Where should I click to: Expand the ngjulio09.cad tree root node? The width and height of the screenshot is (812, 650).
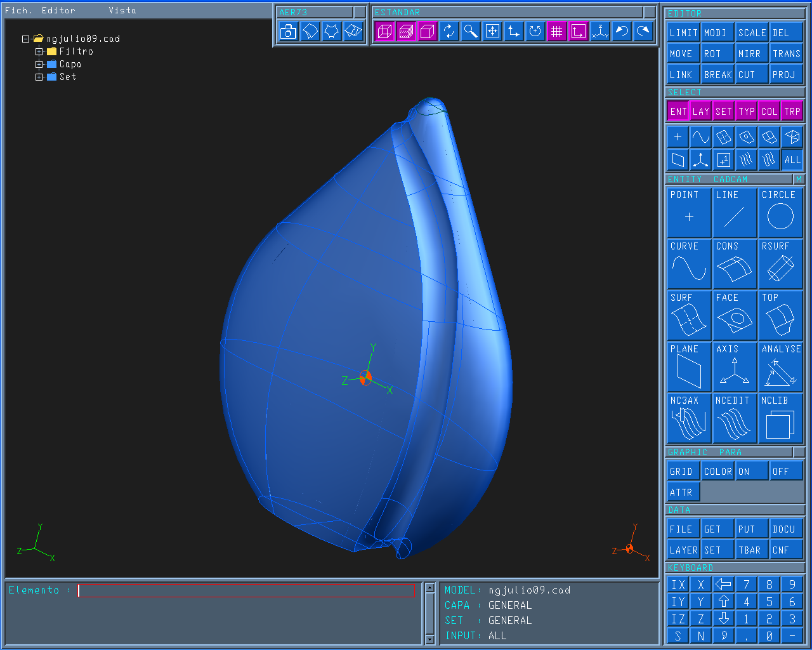(26, 39)
